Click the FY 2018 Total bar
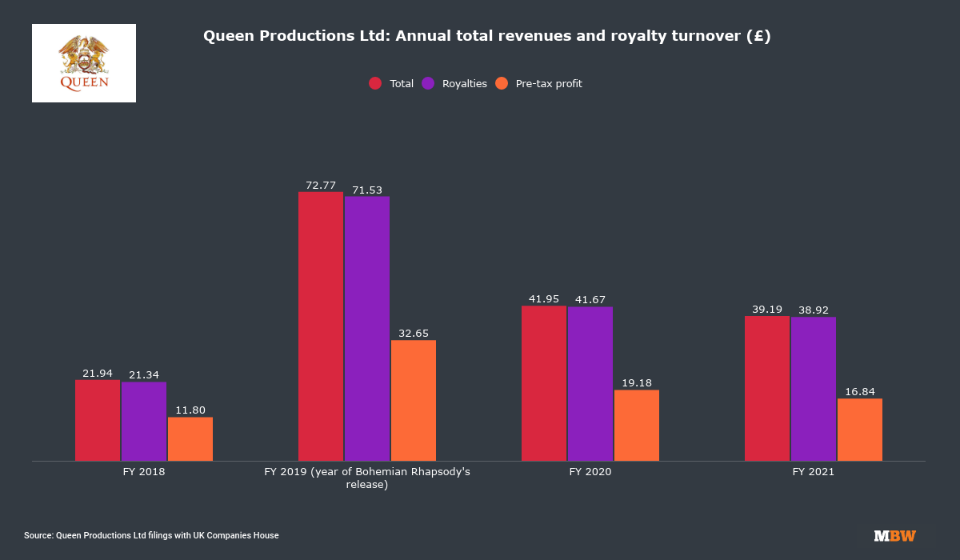The width and height of the screenshot is (960, 560). 98,420
